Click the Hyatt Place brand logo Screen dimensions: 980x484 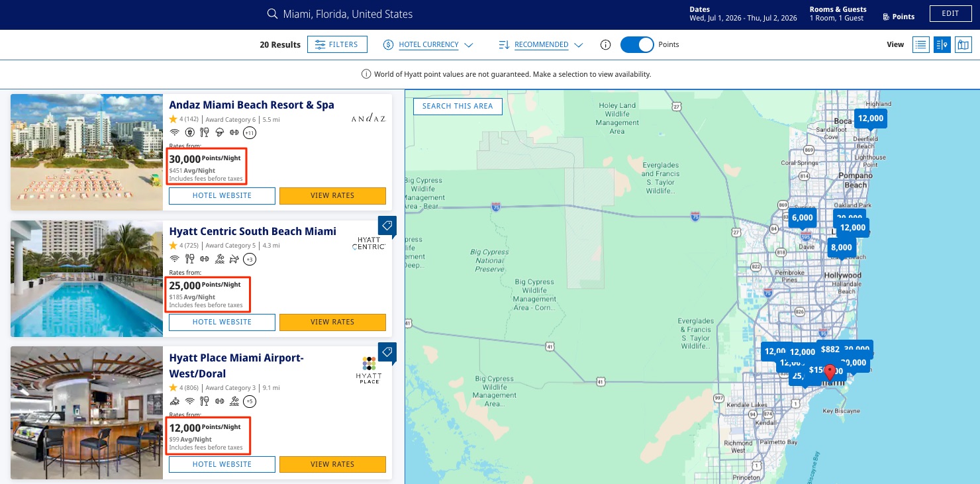(369, 369)
